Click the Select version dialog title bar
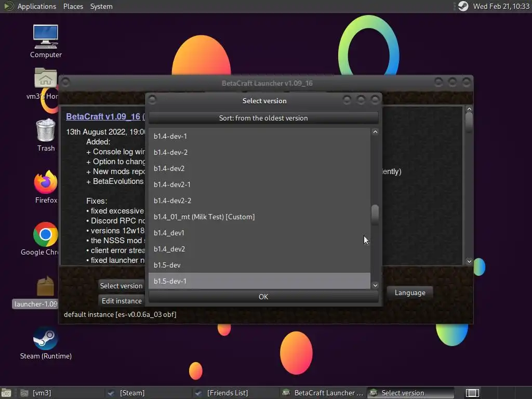532x399 pixels. 264,101
